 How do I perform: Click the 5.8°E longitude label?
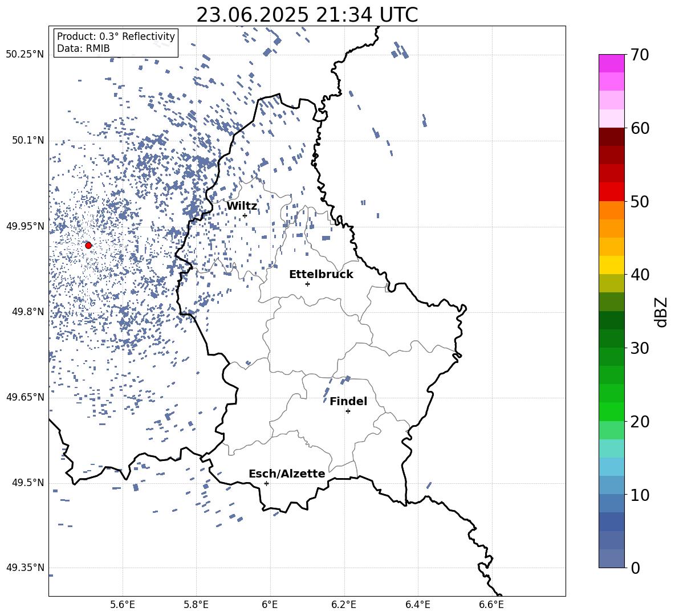tap(196, 605)
